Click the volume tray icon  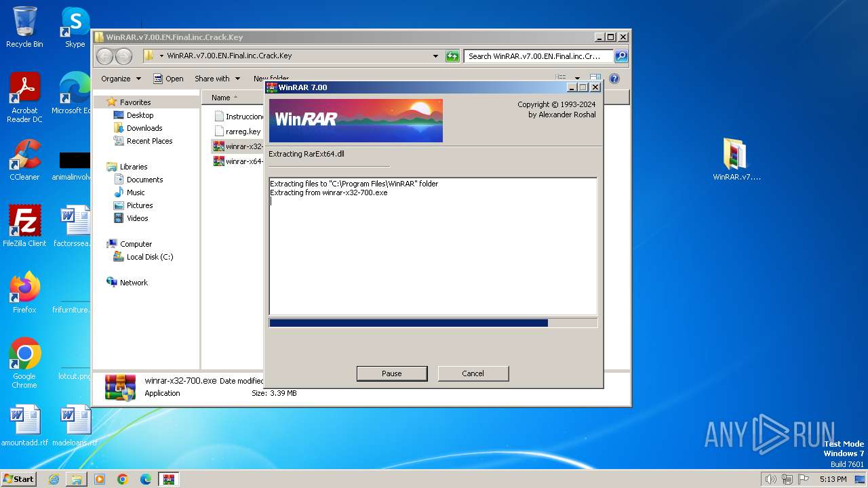[770, 479]
